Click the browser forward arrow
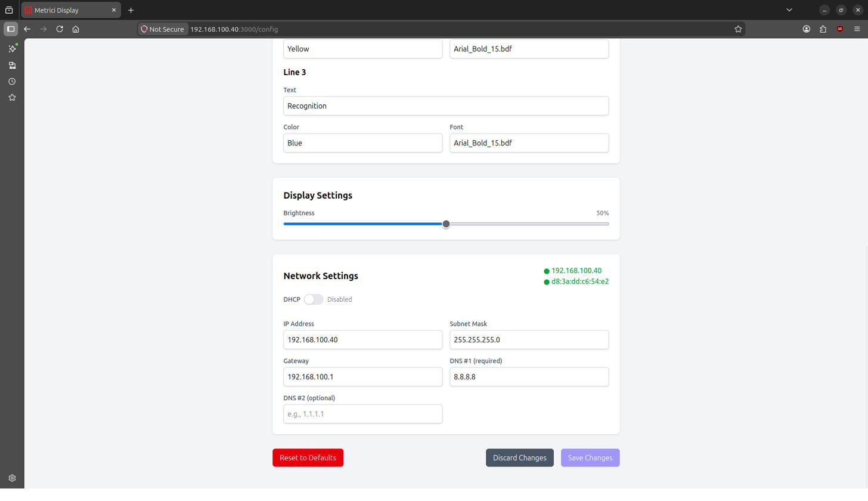This screenshot has width=868, height=501. [43, 29]
